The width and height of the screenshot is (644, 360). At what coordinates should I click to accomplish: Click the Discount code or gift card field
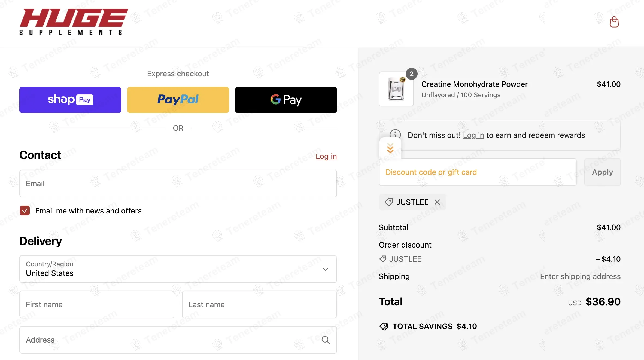[x=478, y=172]
